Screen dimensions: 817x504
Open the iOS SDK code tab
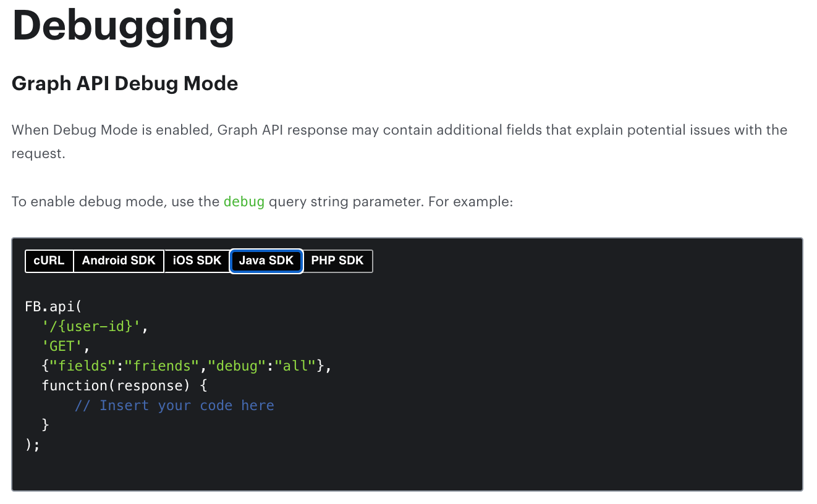click(197, 261)
